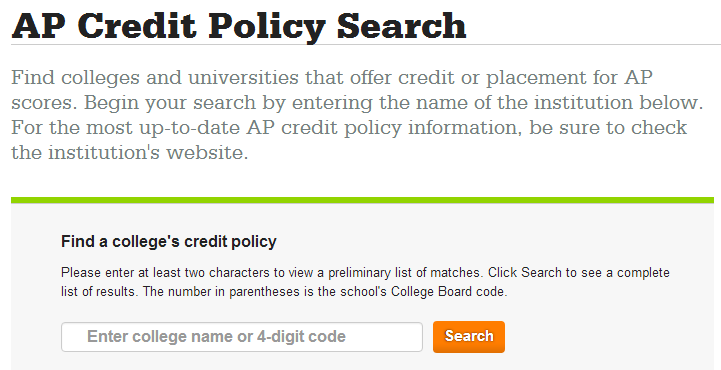Click the text 'the institution's website'
Viewport: 721px width, 370px height.
pos(128,152)
